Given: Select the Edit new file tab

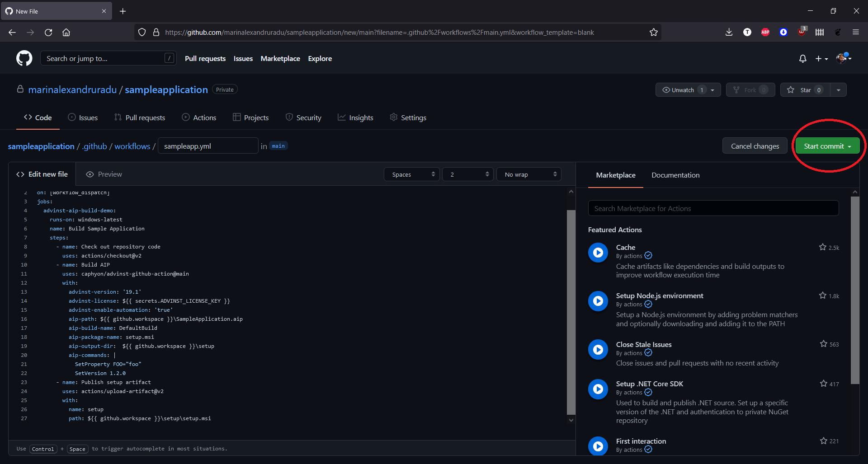Looking at the screenshot, I should [x=42, y=174].
